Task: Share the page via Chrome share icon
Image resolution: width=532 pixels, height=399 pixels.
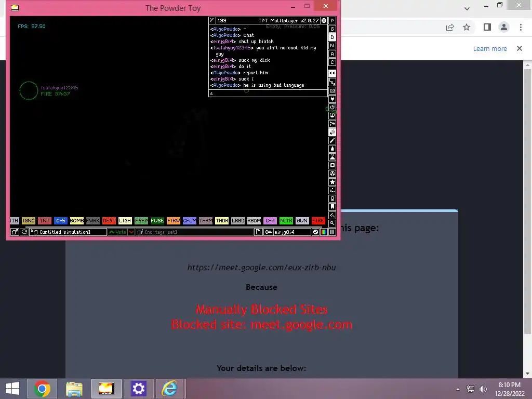Action: point(450,27)
